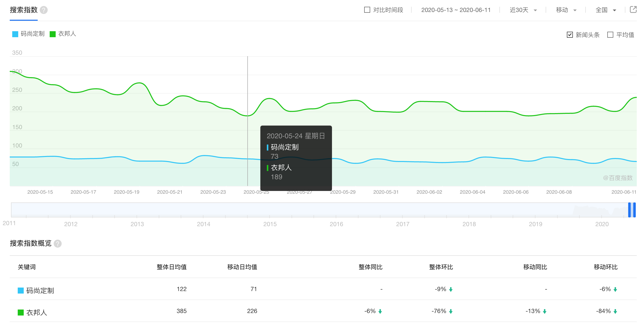Uncheck the 新闻头条 checkbox
The height and width of the screenshot is (324, 644).
[x=570, y=35]
